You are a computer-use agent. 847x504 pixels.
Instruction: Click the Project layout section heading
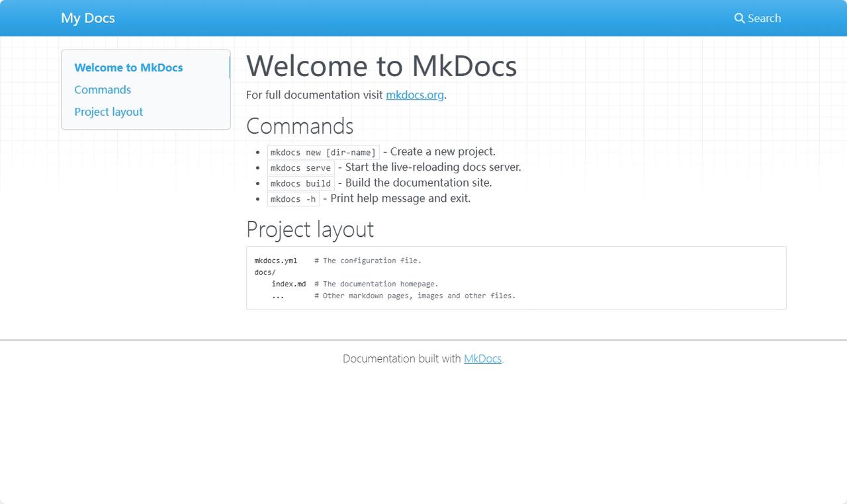(310, 229)
